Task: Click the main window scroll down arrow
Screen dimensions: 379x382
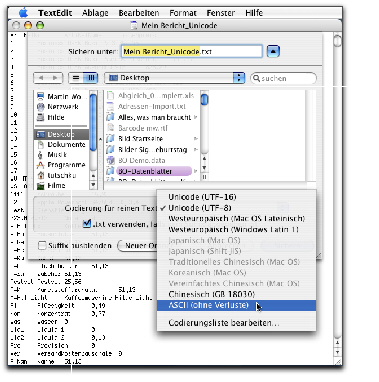Action: click(338, 352)
